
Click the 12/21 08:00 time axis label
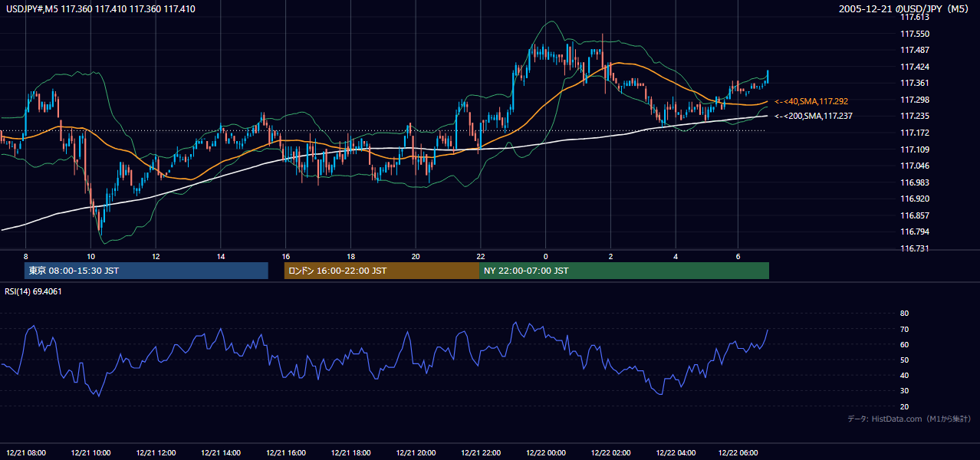(x=25, y=452)
